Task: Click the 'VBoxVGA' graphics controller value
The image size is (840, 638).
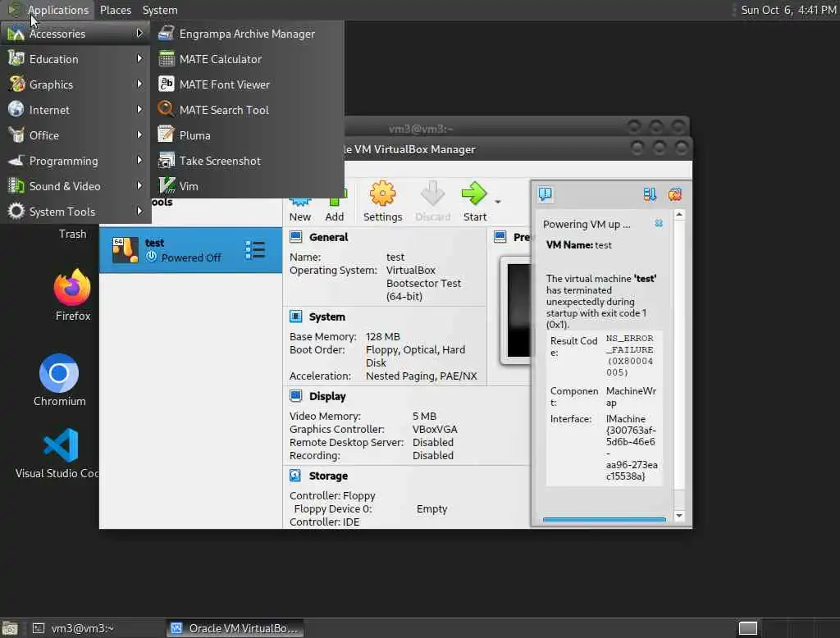Action: click(435, 429)
